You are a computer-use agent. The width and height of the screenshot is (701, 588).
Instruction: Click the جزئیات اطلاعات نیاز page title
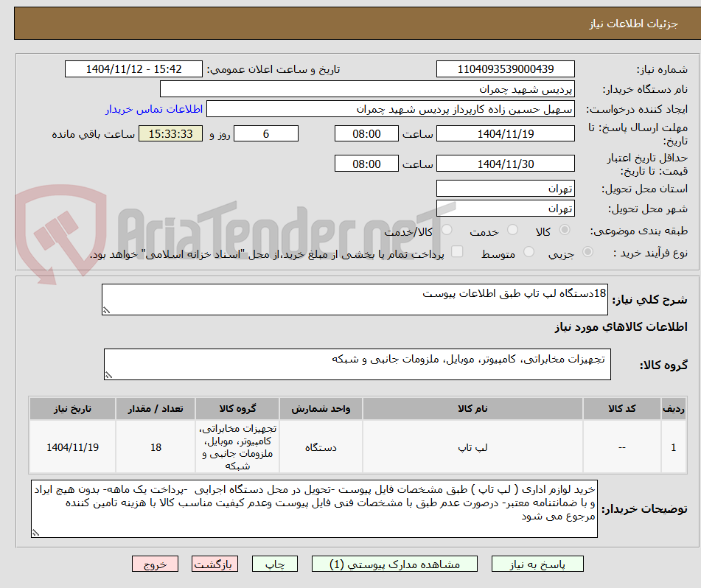click(x=633, y=24)
